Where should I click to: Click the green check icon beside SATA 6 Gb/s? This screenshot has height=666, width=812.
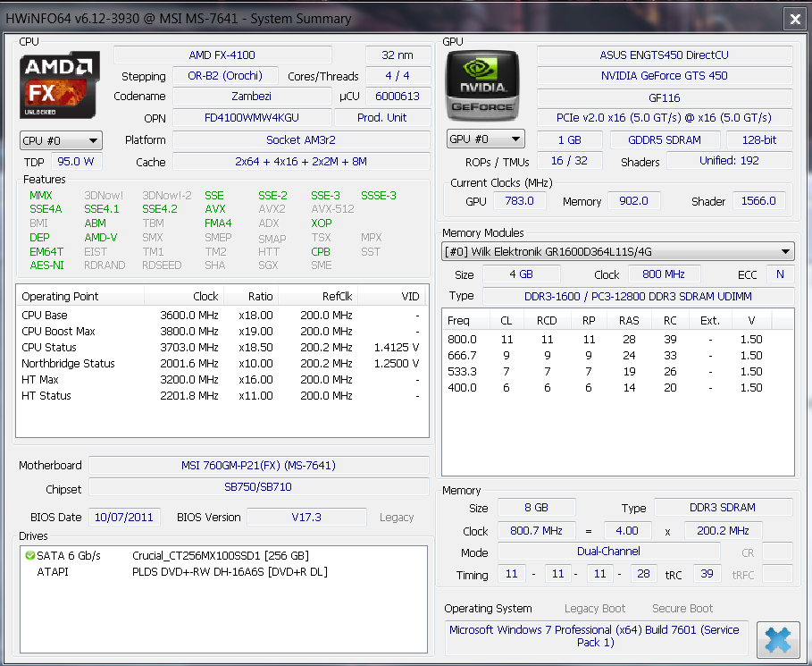click(x=30, y=556)
